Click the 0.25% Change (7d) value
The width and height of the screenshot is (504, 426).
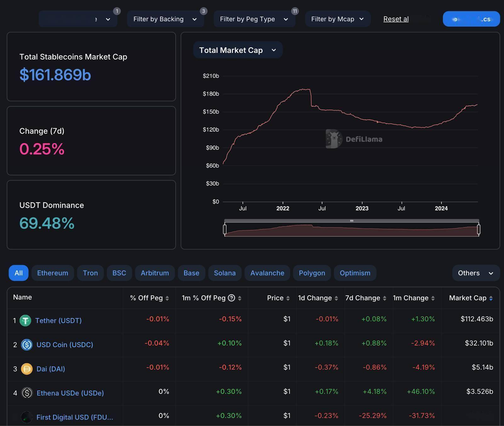[42, 149]
